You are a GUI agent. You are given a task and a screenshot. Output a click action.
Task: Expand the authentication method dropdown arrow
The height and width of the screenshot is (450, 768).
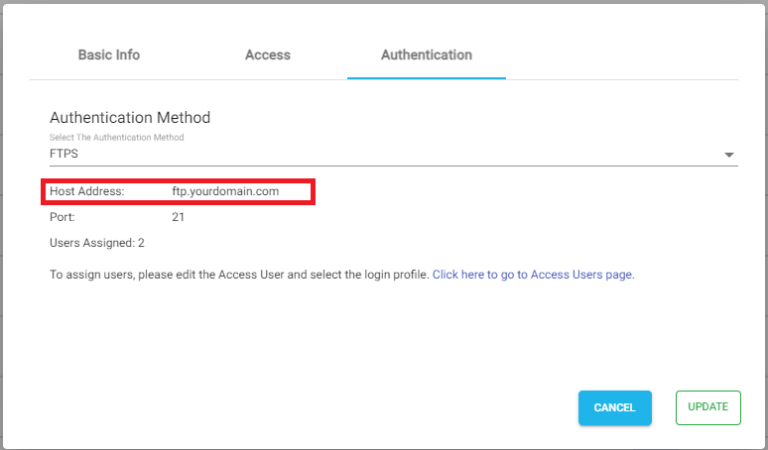pyautogui.click(x=729, y=155)
